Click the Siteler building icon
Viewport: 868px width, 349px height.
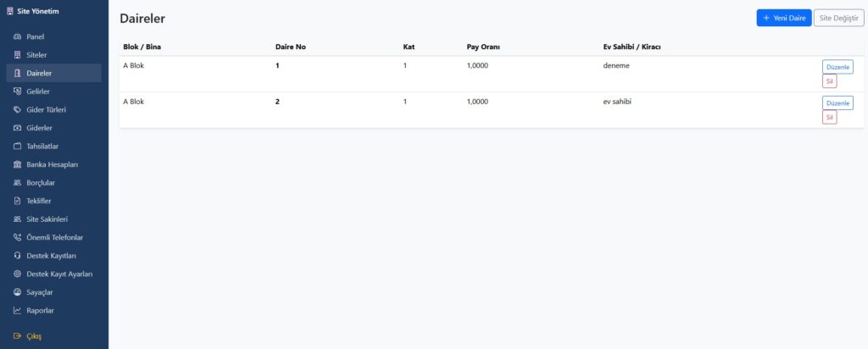[x=18, y=55]
